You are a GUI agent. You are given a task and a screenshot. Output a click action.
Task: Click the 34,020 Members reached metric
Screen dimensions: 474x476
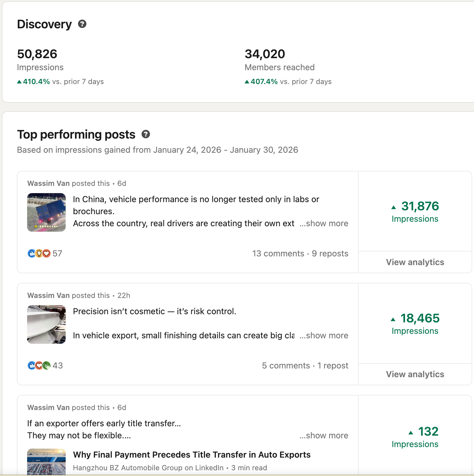click(x=265, y=54)
